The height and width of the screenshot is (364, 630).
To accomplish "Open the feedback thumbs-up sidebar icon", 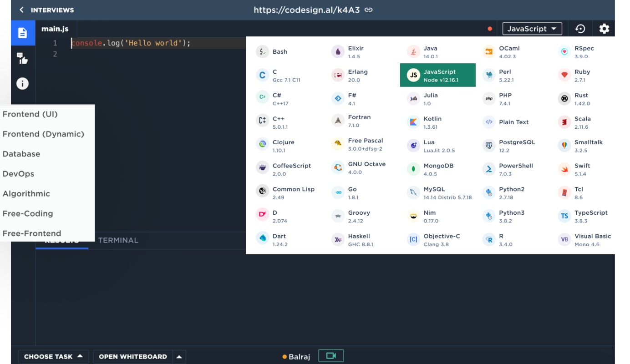I will [22, 58].
